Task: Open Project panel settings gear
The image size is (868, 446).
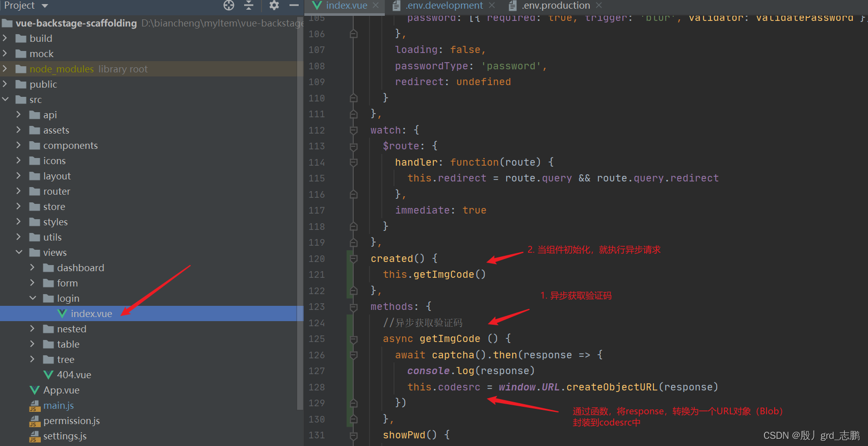Action: point(274,6)
